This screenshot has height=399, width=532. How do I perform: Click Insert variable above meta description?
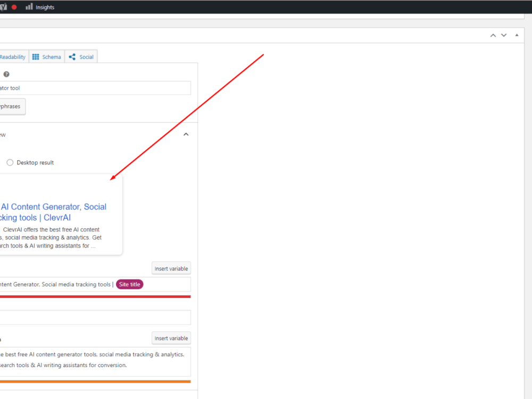[171, 338]
